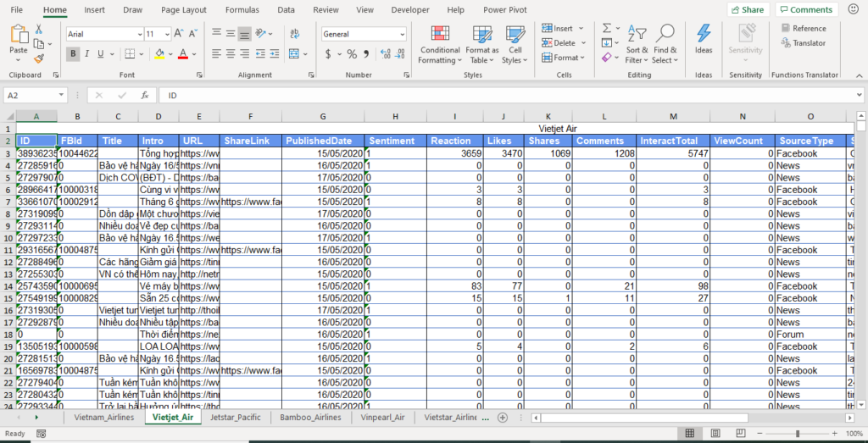Click the formula bar showing ID
This screenshot has width=868, height=443.
[x=509, y=95]
